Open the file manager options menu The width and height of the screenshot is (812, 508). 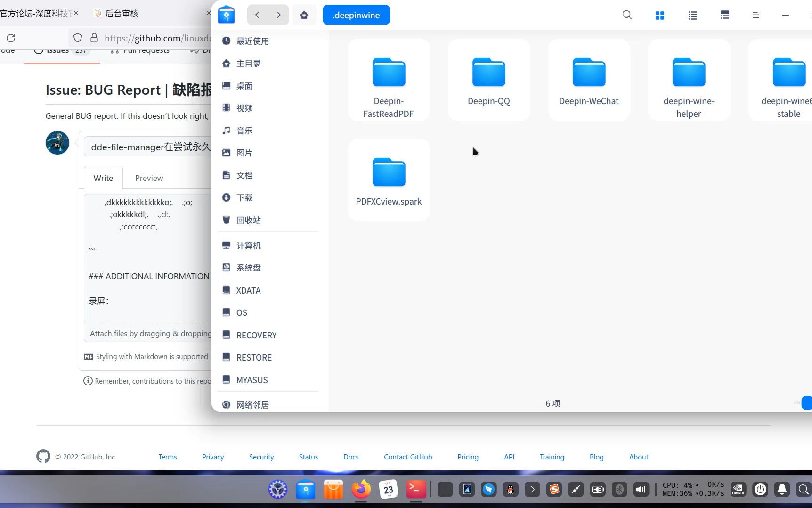(x=755, y=15)
